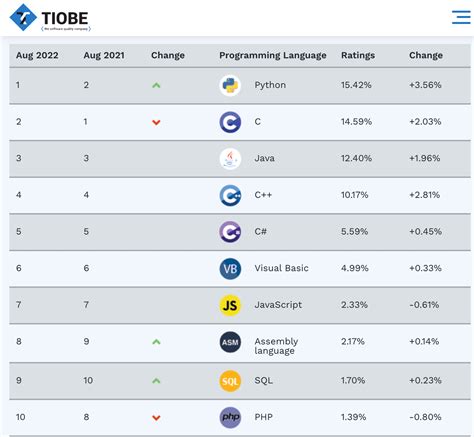Click the purple PHP icon
Viewport: 474px width, 437px height.
(230, 417)
